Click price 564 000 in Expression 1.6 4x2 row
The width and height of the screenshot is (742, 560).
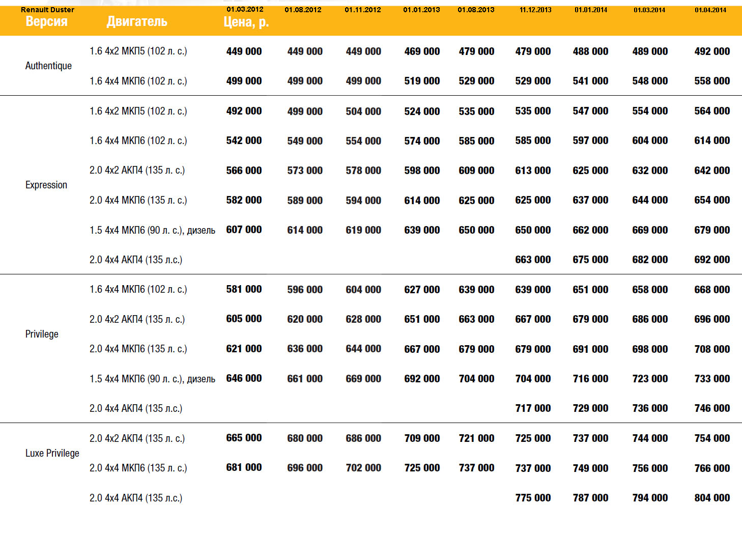click(712, 111)
